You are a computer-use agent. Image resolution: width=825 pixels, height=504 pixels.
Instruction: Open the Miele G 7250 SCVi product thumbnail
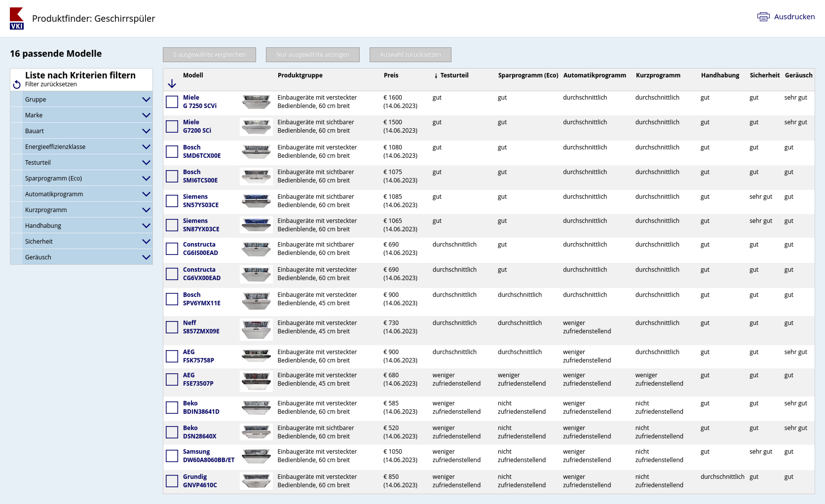tap(256, 102)
